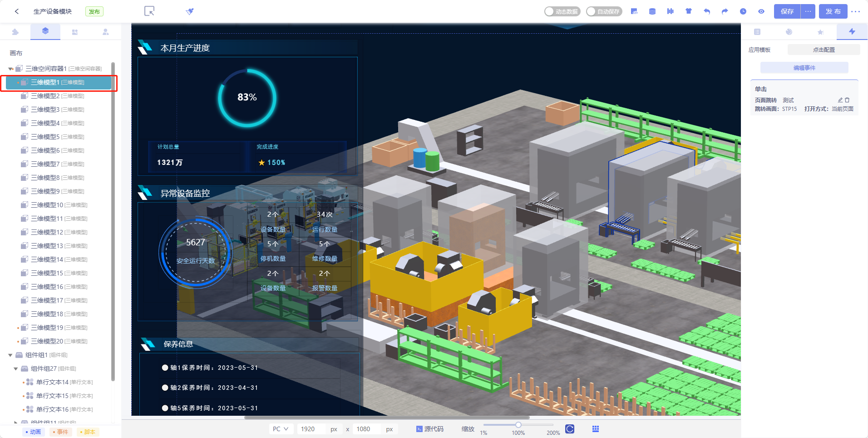
Task: Open the database icon in the toolbar
Action: coord(652,11)
